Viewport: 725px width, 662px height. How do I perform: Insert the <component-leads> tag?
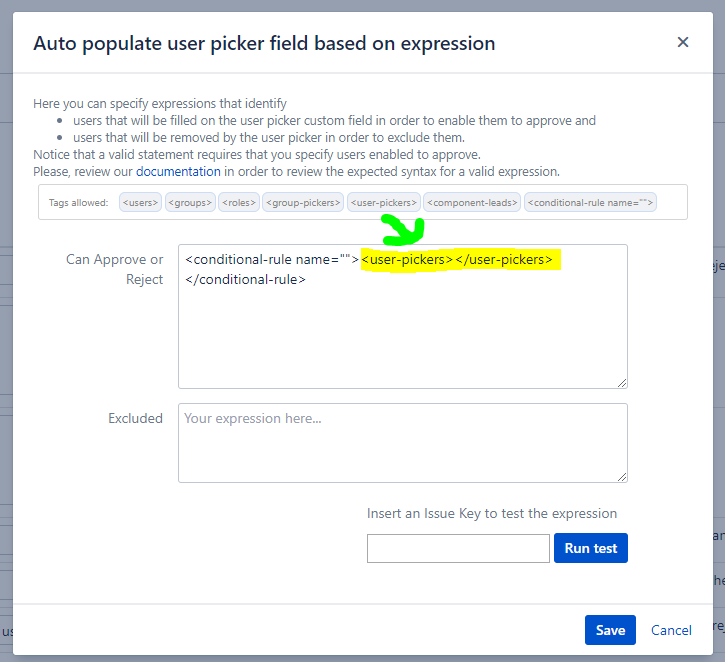tap(472, 203)
